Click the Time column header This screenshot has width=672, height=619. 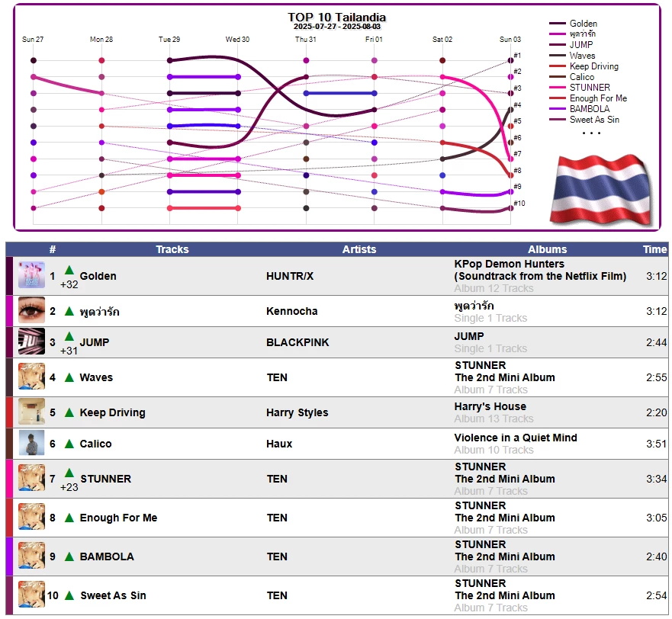tap(655, 249)
